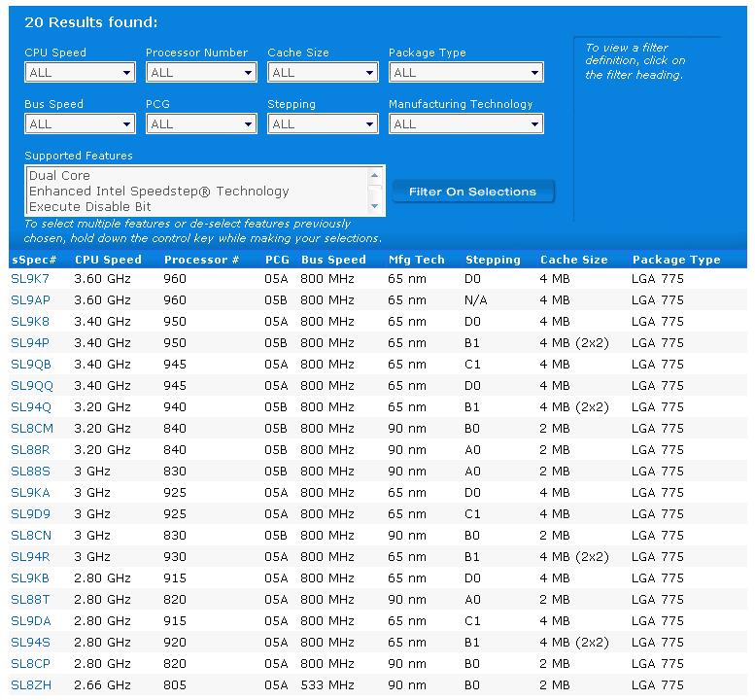Click the Bus Speed filter heading
Screen dimensions: 755x700
pyautogui.click(x=54, y=104)
